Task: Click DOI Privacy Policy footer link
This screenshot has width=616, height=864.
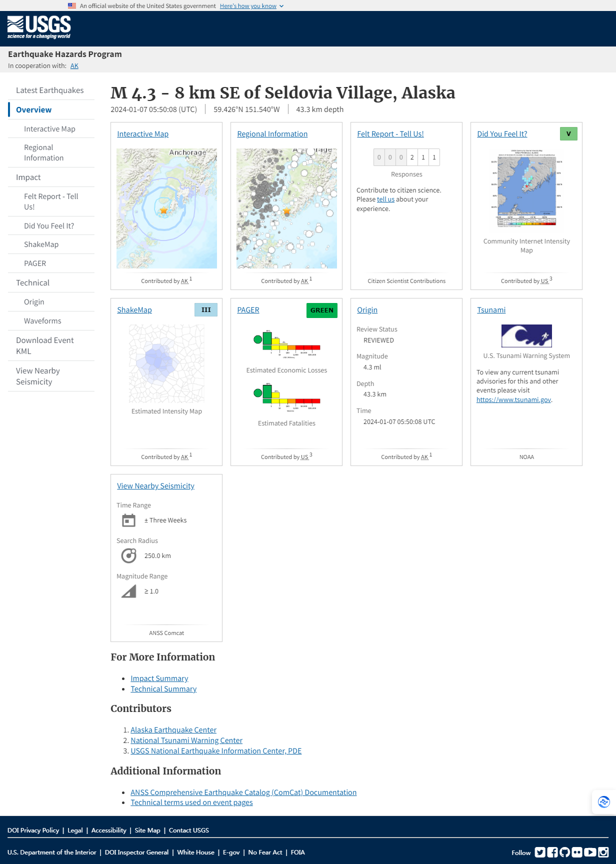Action: [x=33, y=830]
